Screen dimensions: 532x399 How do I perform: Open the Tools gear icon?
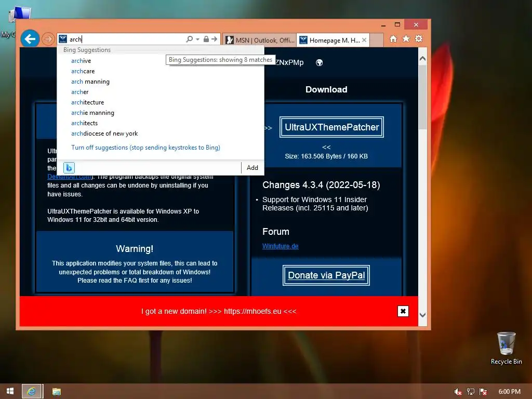[419, 38]
